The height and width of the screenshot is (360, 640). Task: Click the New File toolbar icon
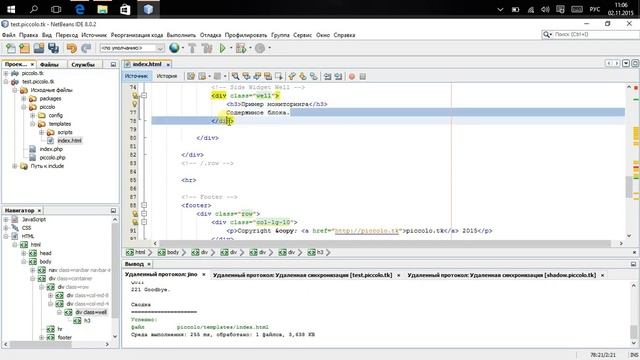coord(11,48)
